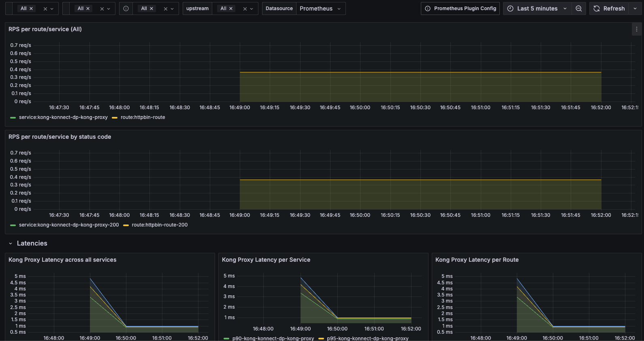Viewport: 644px width, 341px height.
Task: Click Kong Proxy Latency across all services title
Action: tap(62, 260)
